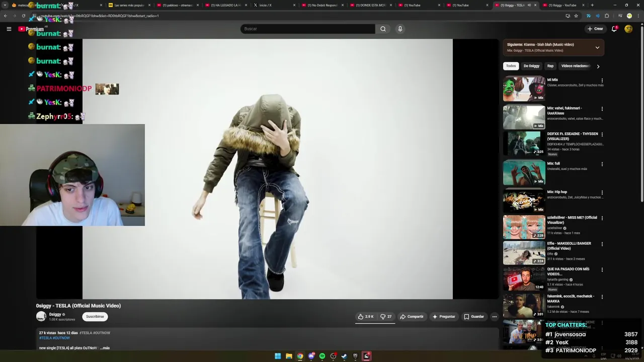The width and height of the screenshot is (644, 362).
Task: Switch to the Las series más populares tab
Action: pyautogui.click(x=129, y=5)
